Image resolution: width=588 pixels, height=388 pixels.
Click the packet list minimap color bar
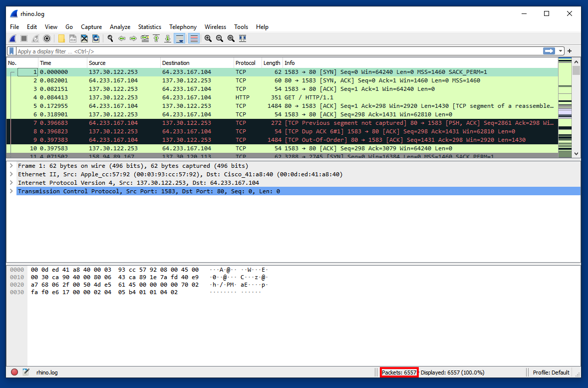565,107
